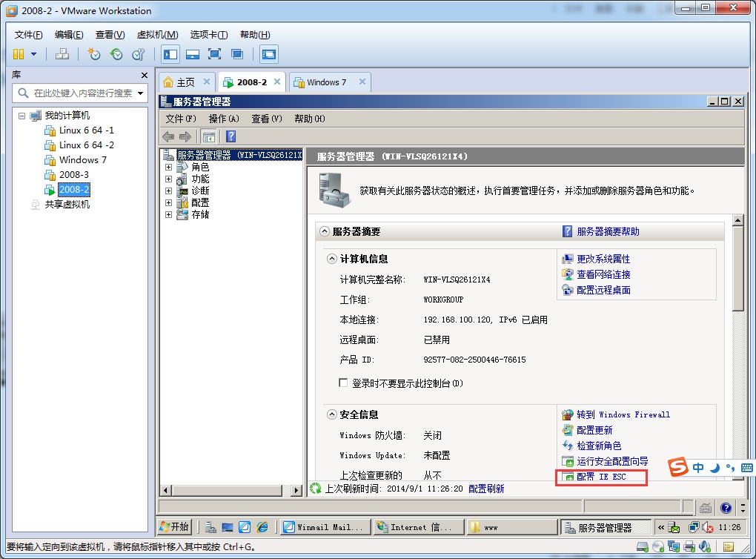Open the 虚拟机(M) menu

(157, 35)
